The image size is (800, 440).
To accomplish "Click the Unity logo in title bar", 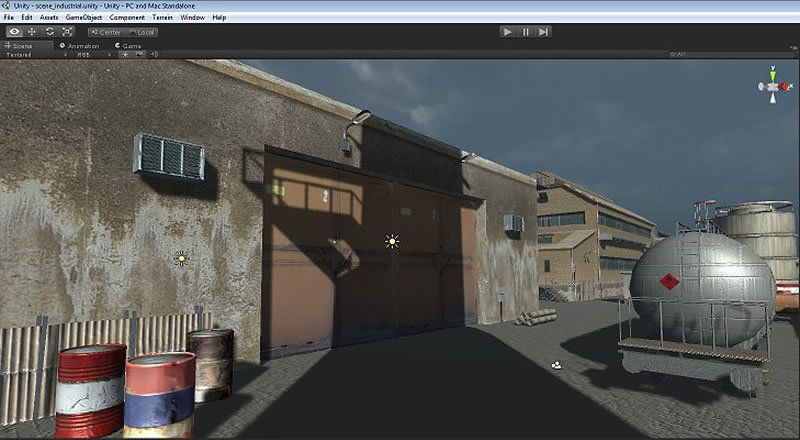I will (x=6, y=6).
